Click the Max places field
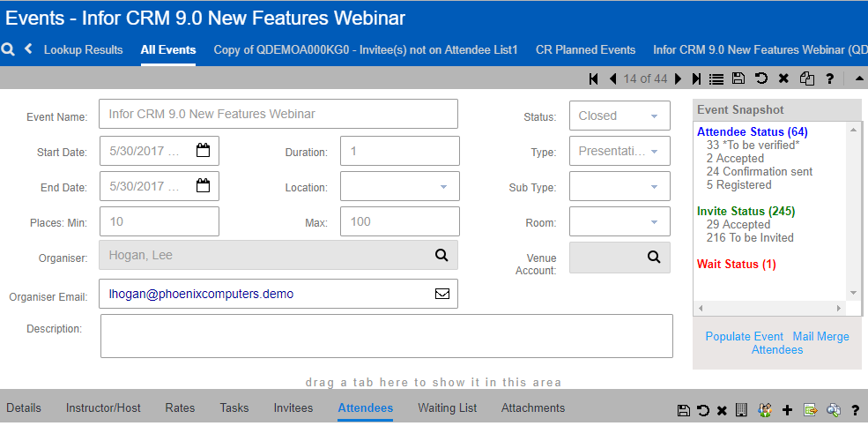Screen dimensions: 868x426 click(x=400, y=221)
